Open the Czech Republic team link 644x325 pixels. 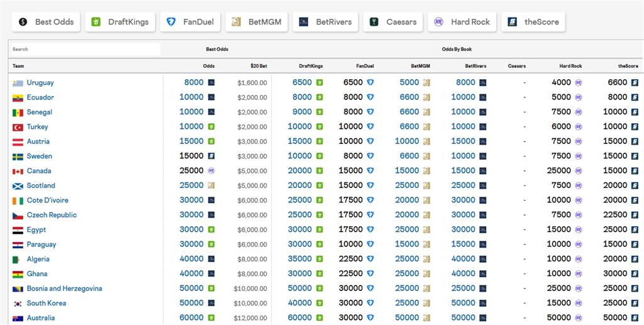click(52, 215)
